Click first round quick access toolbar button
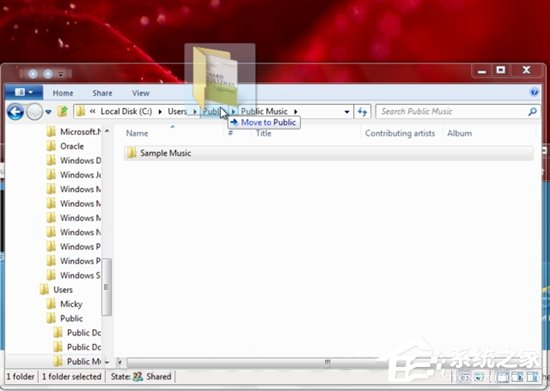Image resolution: width=550 pixels, height=391 pixels. 33,74
